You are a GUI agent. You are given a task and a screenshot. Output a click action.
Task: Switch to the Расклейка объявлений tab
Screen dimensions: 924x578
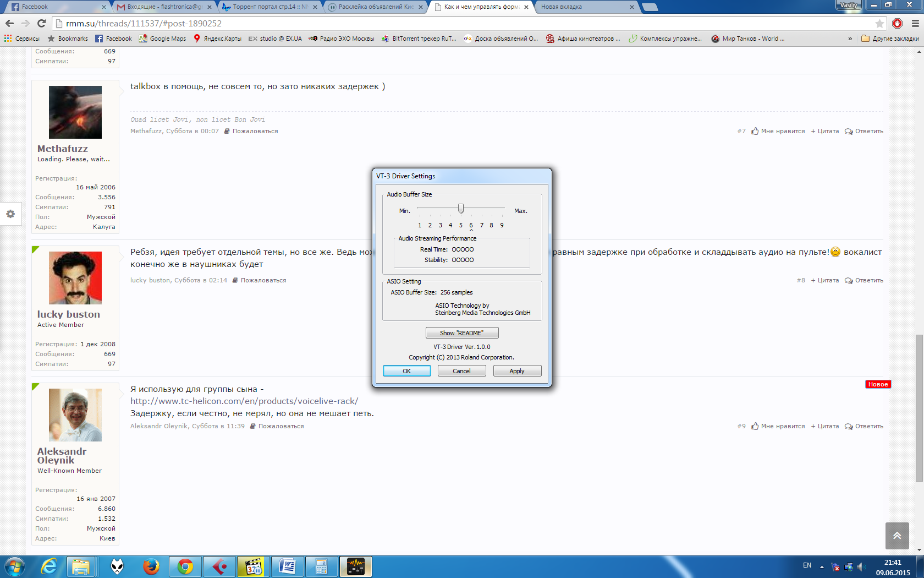pos(376,7)
